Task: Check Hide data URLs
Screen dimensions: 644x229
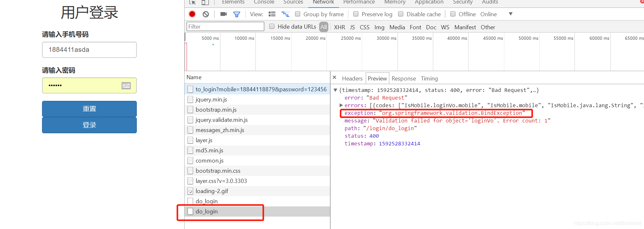Action: [x=272, y=26]
